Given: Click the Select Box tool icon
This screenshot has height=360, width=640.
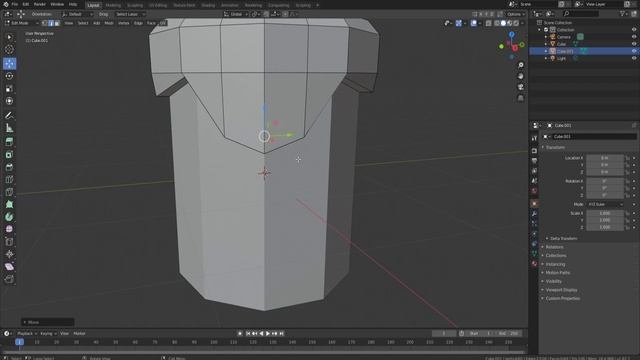Looking at the screenshot, I should coord(9,37).
